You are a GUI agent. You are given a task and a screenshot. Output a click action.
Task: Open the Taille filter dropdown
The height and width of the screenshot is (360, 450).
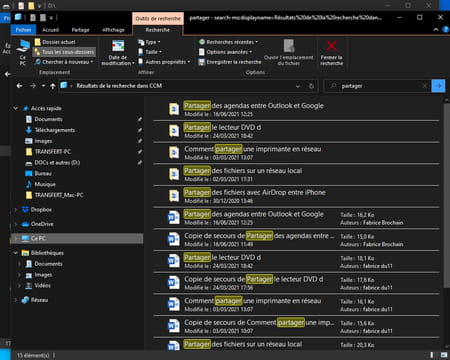(x=150, y=52)
